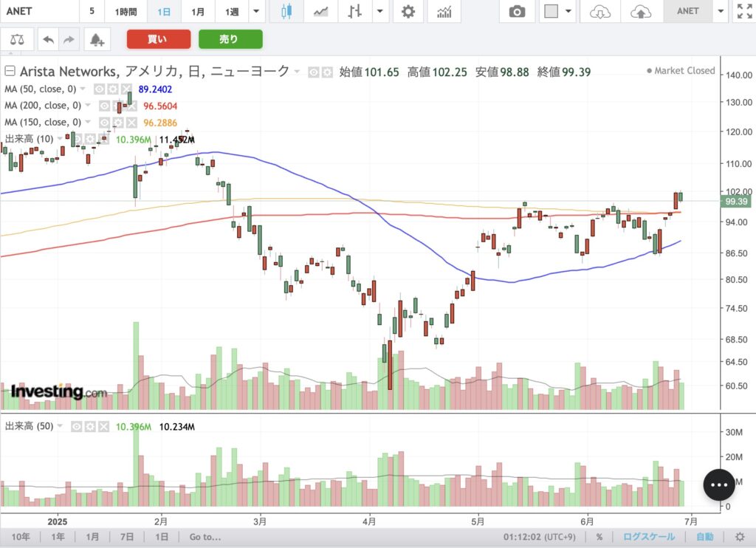Open the chart layout dropdown arrow
The image size is (756, 548).
point(568,12)
